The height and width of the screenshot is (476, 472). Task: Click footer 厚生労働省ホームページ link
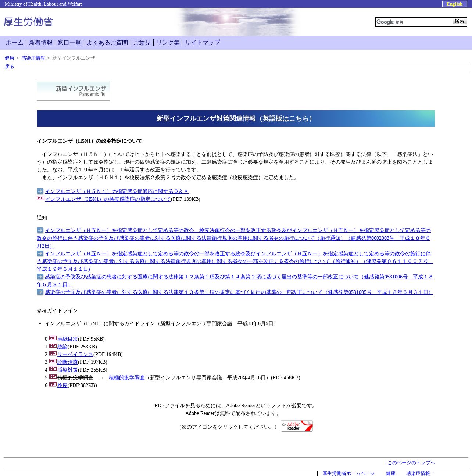[x=348, y=473]
